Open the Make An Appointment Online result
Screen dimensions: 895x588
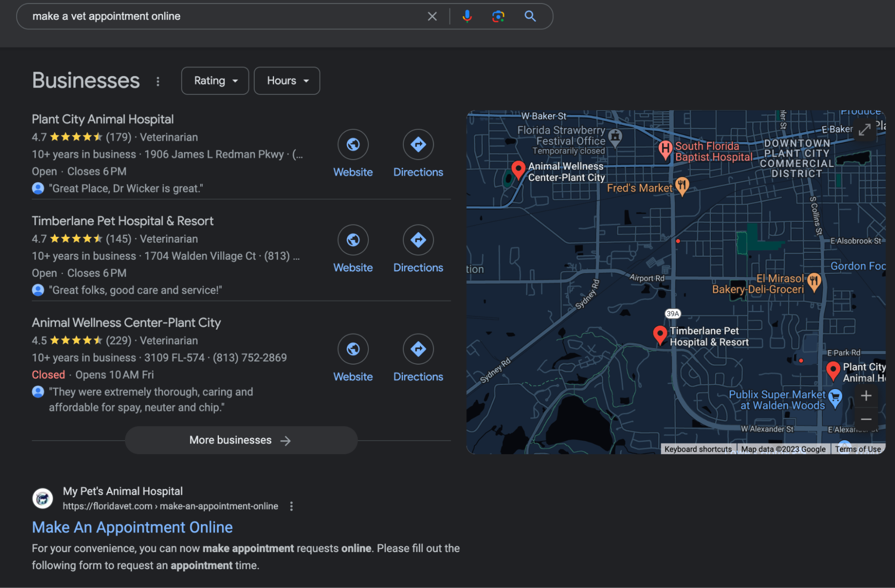(x=133, y=527)
